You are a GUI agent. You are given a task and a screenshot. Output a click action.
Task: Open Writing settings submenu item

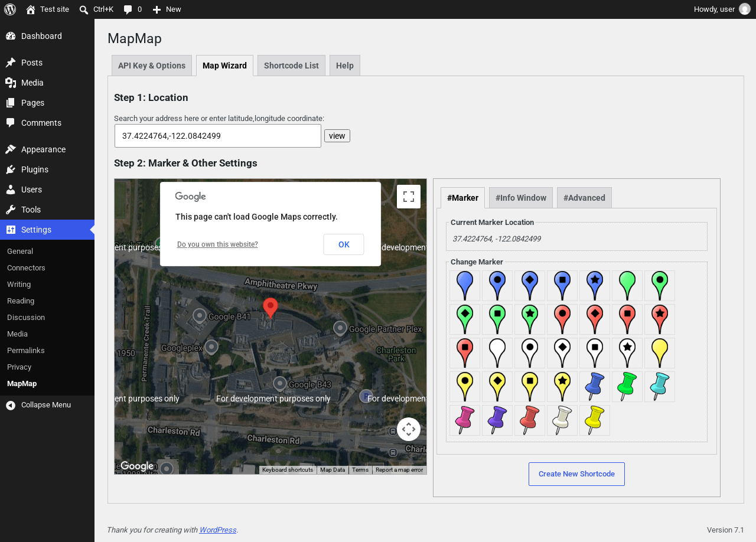tap(47, 284)
